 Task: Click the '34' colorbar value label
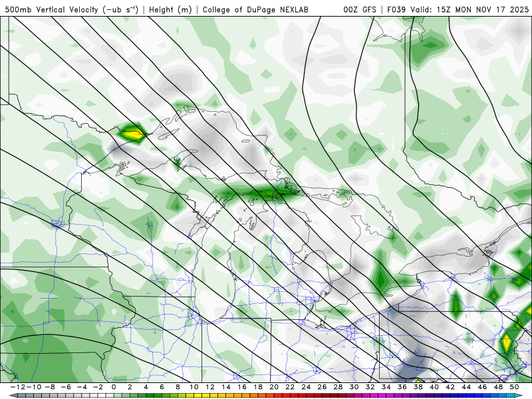click(386, 387)
